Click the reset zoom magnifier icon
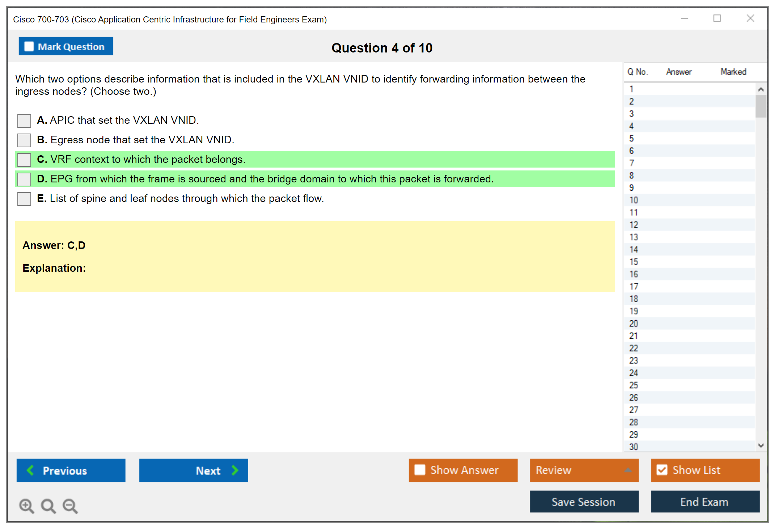Screen dimensions: 778x532 click(x=48, y=506)
